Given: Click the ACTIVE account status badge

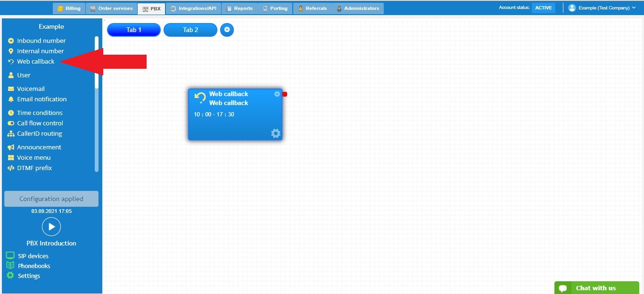Looking at the screenshot, I should [544, 8].
